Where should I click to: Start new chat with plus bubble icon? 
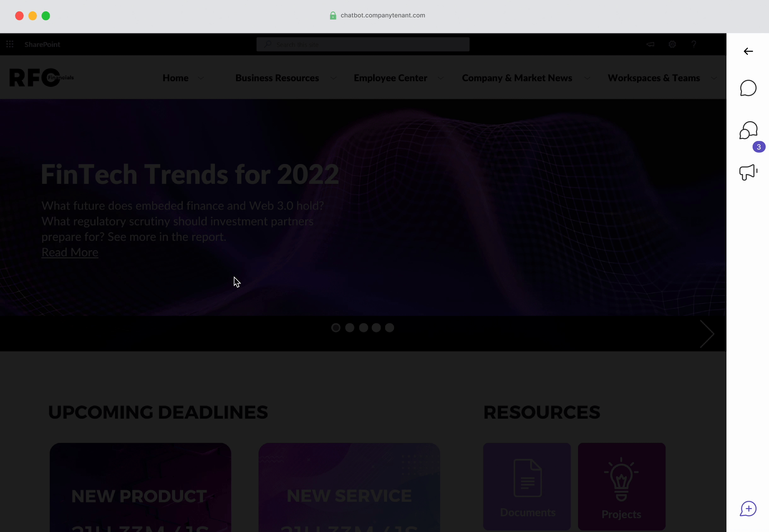click(x=748, y=509)
